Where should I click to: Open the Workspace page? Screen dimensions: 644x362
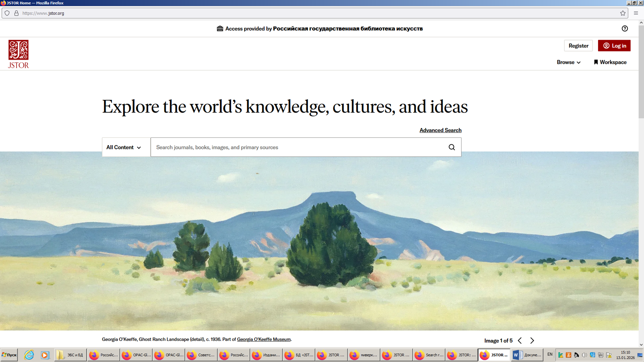[x=610, y=62]
